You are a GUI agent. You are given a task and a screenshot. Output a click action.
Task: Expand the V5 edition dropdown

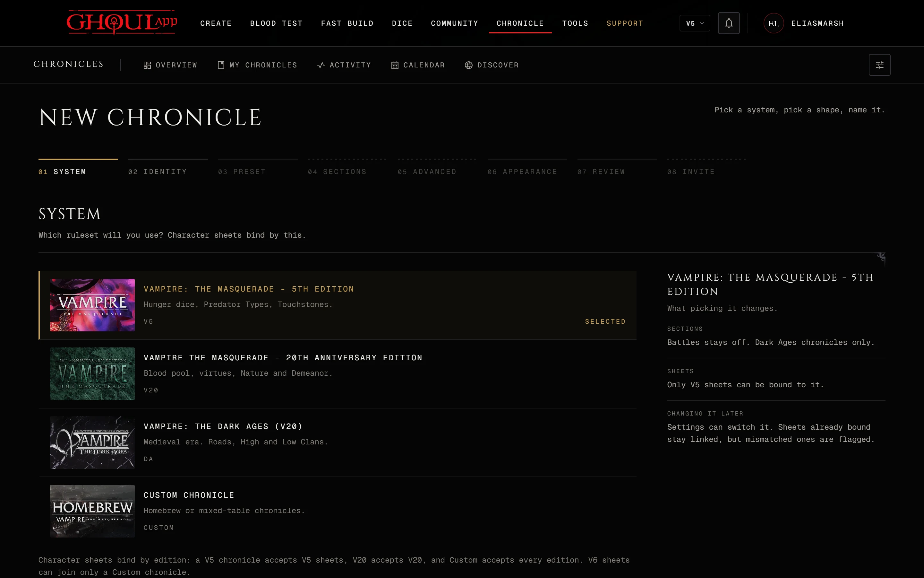click(x=695, y=23)
